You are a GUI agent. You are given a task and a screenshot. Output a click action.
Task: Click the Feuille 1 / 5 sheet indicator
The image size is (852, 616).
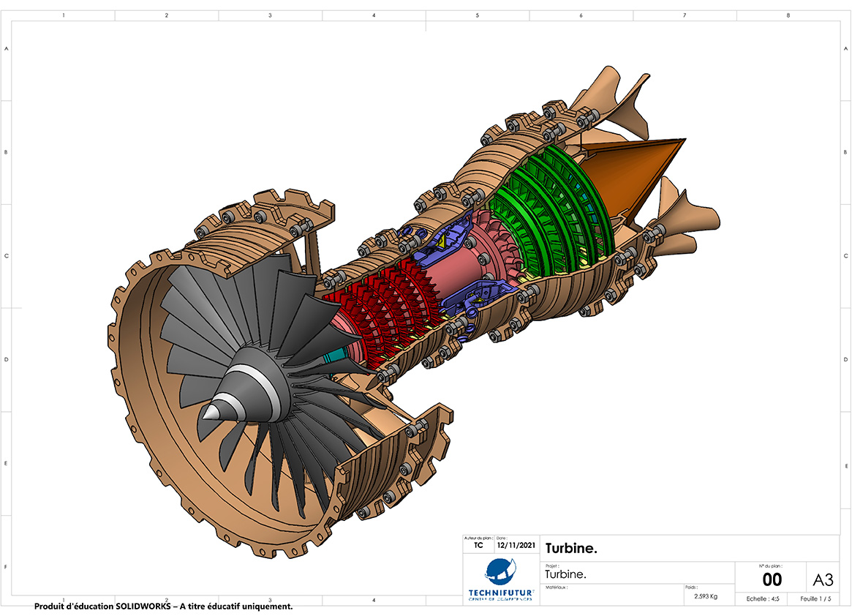tap(815, 598)
